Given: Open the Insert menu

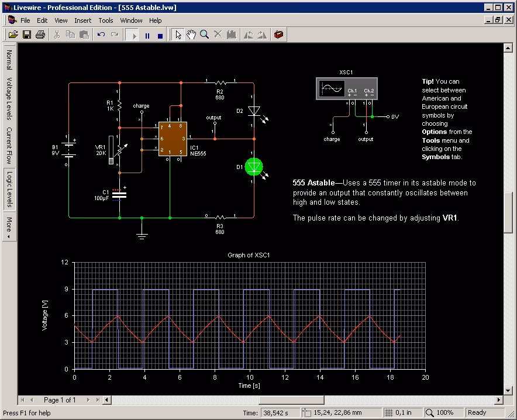Looking at the screenshot, I should (82, 20).
